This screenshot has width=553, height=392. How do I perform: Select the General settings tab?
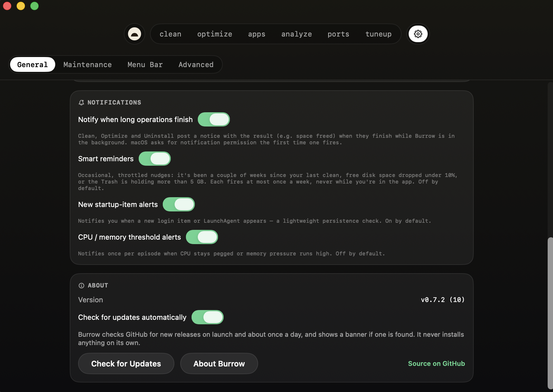pos(33,64)
